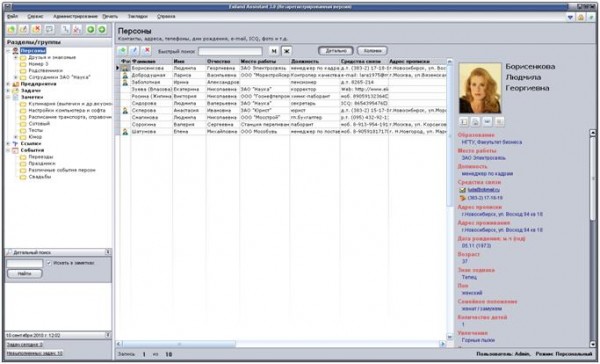The image size is (600, 364).
Task: Click the magnifier icon of the Детальный поиск panel
Action: pos(8,253)
